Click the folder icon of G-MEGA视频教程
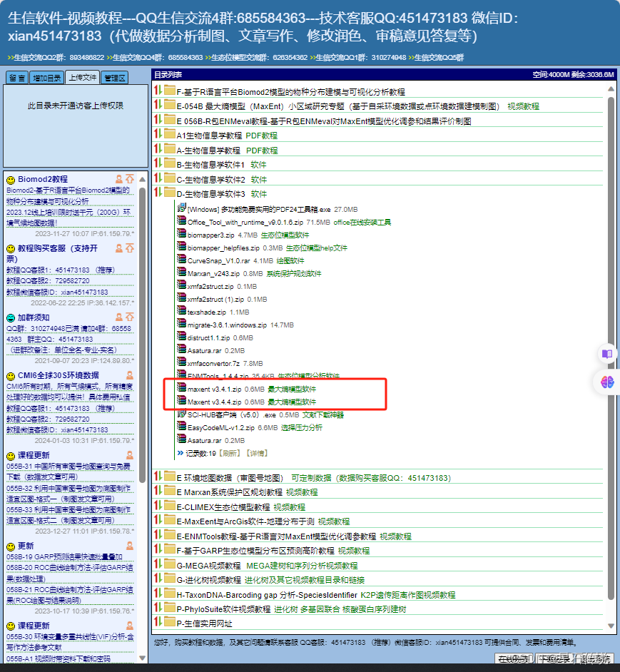 171,564
